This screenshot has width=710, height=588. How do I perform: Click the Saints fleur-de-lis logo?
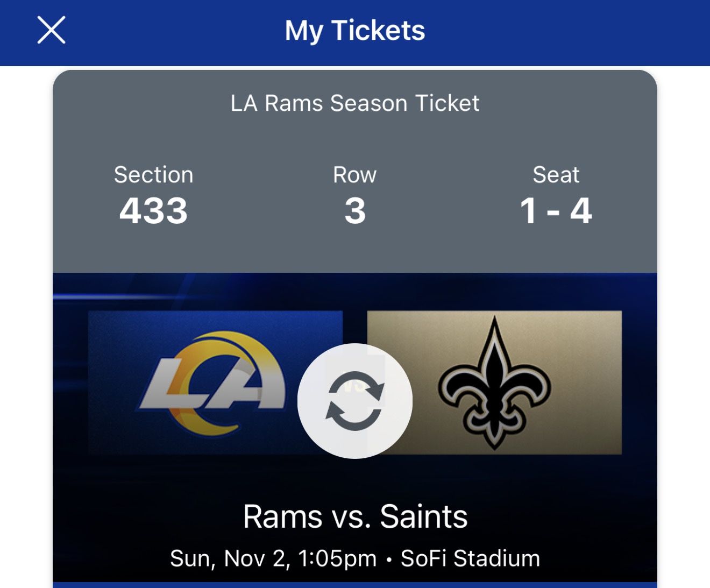(x=494, y=383)
